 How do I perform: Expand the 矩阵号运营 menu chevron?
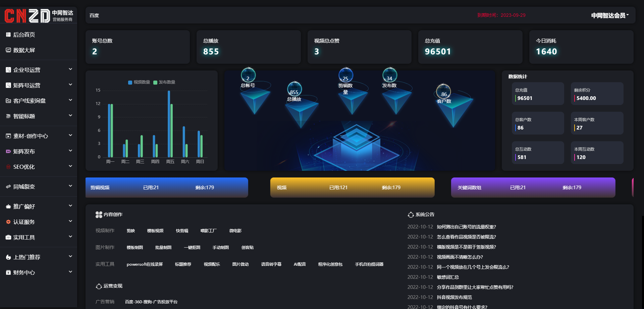click(x=70, y=85)
